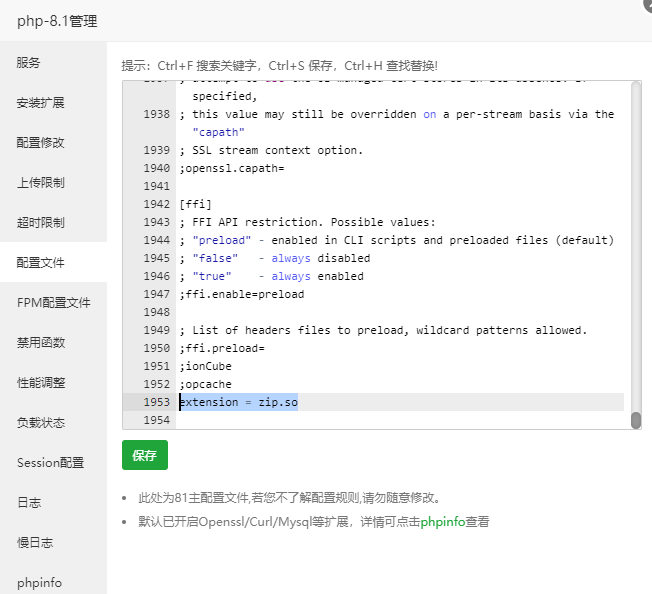This screenshot has width=652, height=594.
Task: Switch to the 安装扩展 tab
Action: [40, 102]
